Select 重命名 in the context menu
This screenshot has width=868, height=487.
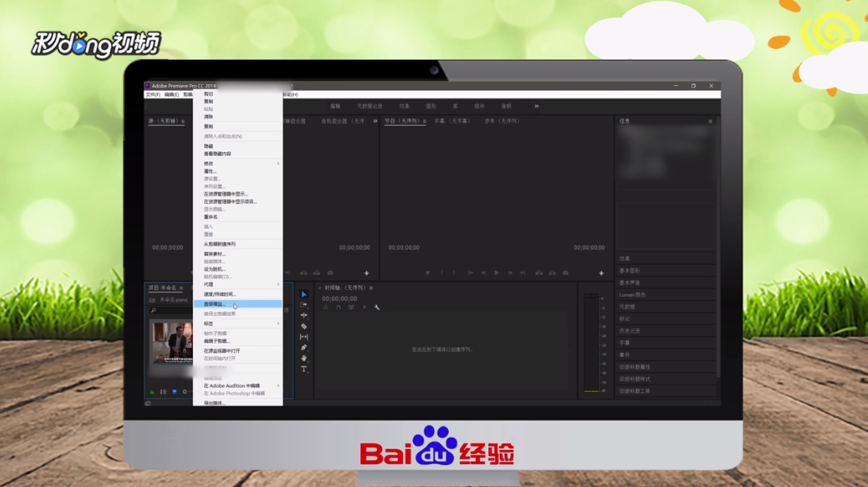pos(238,217)
